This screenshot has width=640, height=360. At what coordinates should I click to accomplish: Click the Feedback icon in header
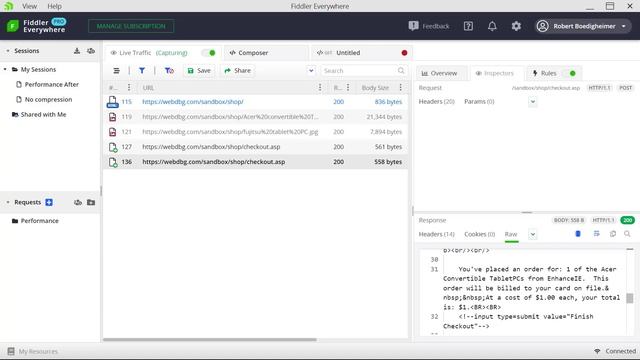coord(413,26)
